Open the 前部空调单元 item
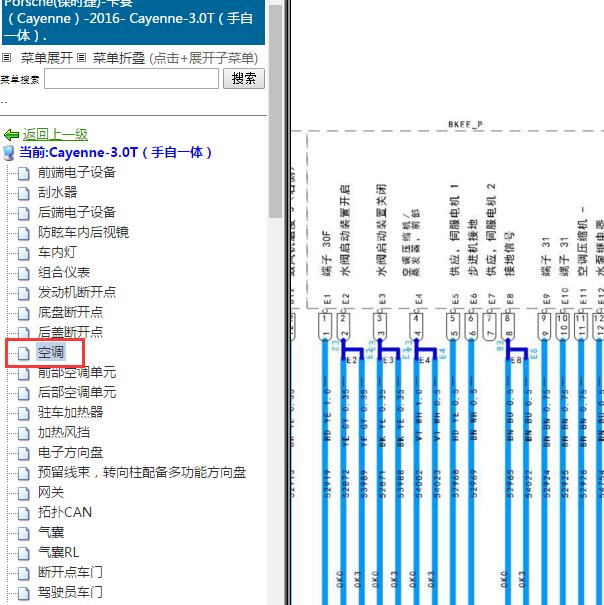604x605 pixels. 77,372
